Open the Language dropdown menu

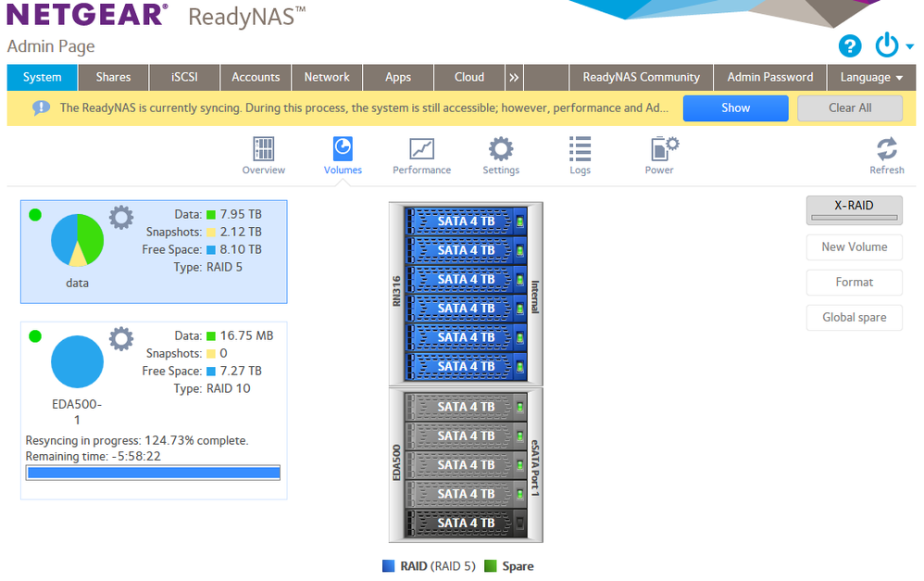pos(871,77)
